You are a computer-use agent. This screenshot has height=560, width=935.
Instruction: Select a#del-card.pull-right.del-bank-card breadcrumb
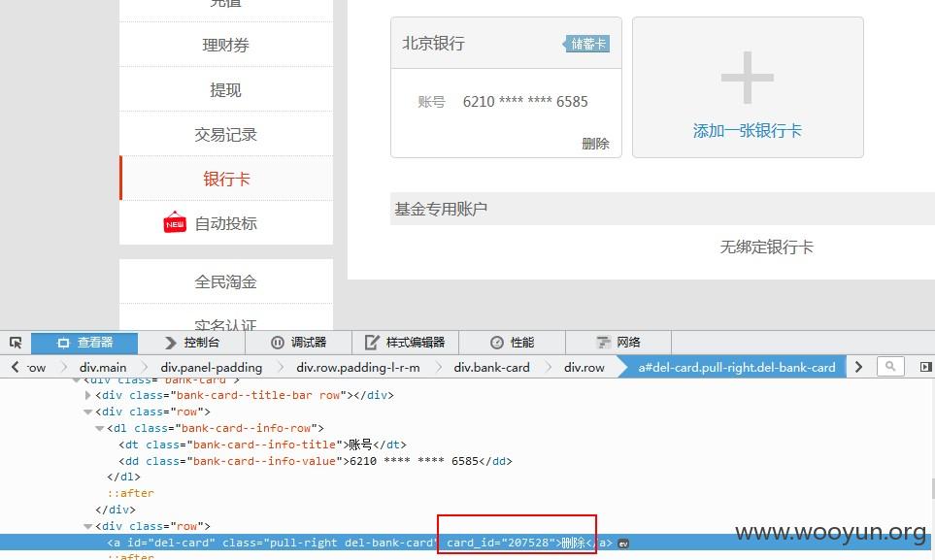point(736,368)
